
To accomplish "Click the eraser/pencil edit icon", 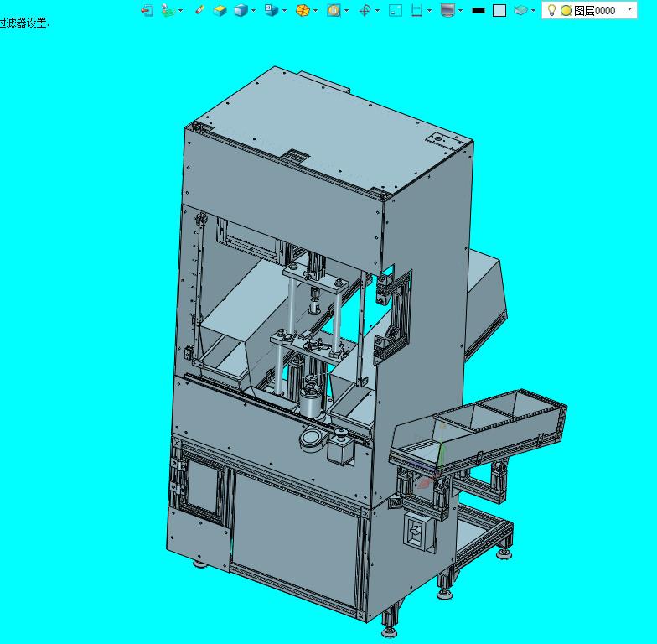I will 199,10.
